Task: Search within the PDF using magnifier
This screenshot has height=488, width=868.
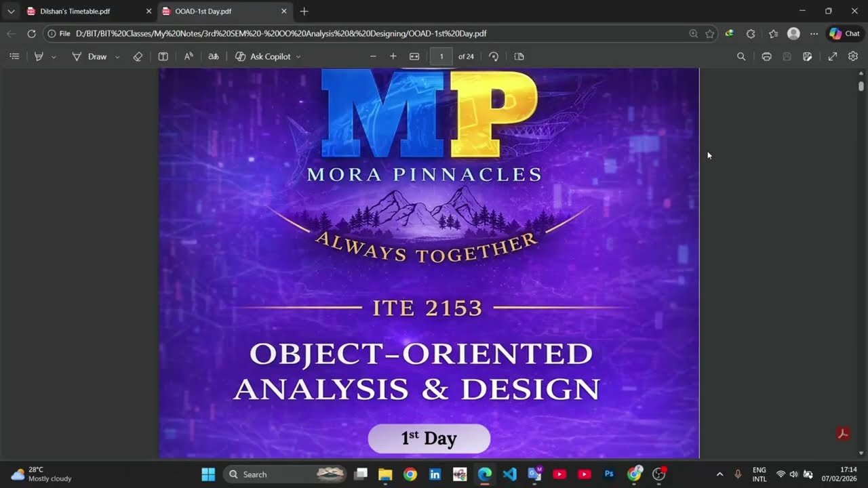Action: 741,56
